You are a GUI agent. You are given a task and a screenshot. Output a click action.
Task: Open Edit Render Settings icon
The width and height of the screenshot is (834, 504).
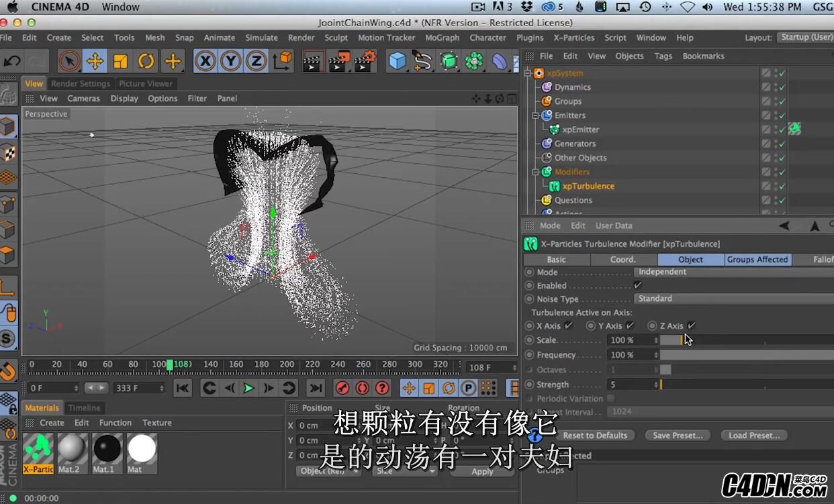click(x=365, y=62)
